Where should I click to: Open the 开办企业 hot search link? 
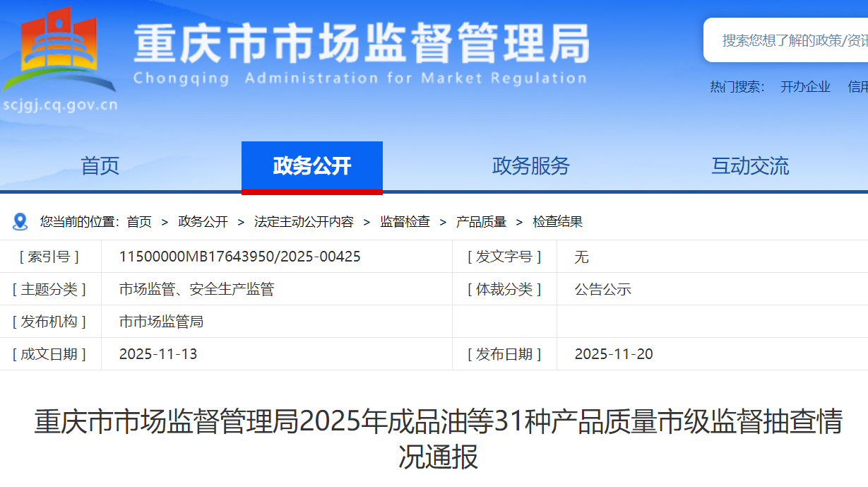click(805, 87)
